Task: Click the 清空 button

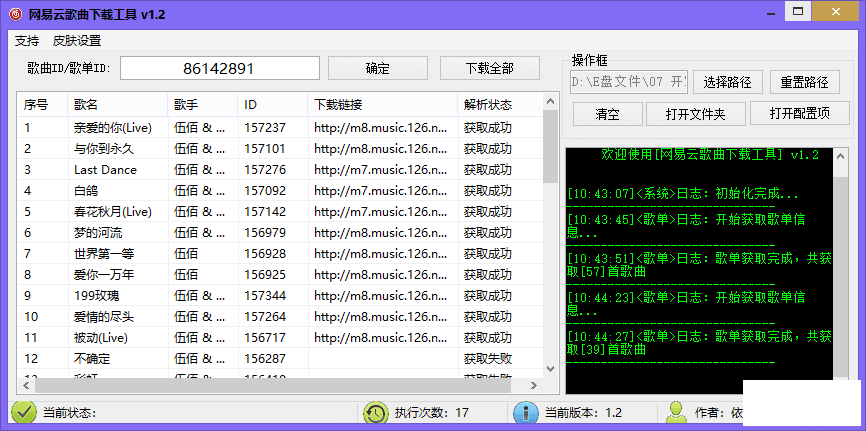Action: point(608,114)
